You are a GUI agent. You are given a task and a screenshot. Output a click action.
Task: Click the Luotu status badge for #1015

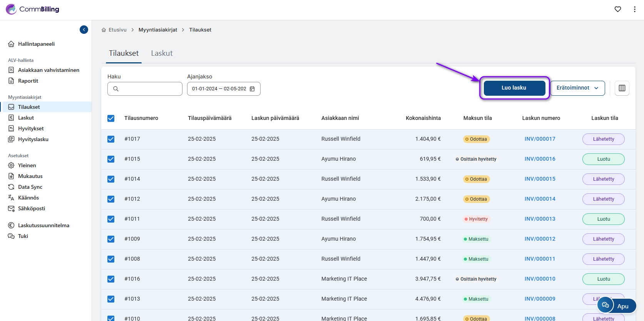[x=603, y=159]
